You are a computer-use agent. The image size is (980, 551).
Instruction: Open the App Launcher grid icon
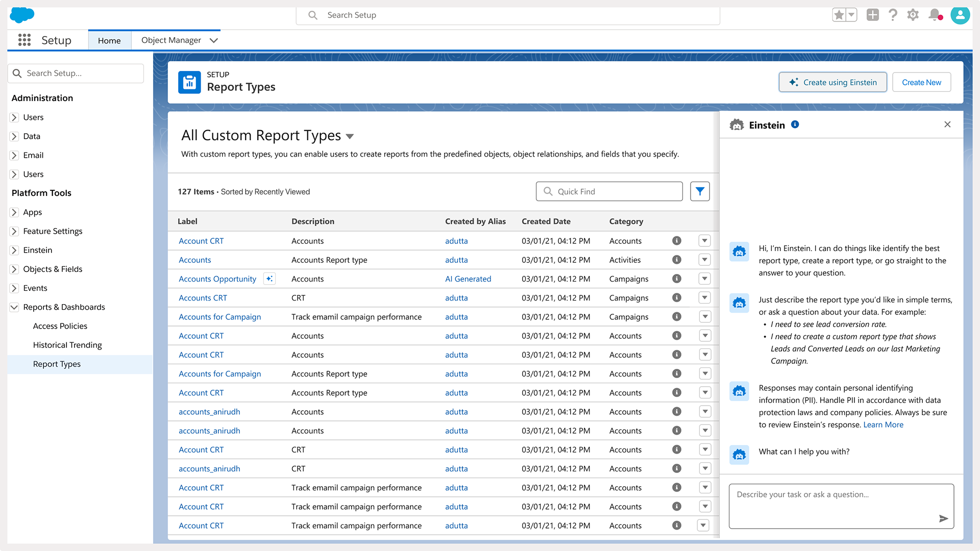pos(24,40)
